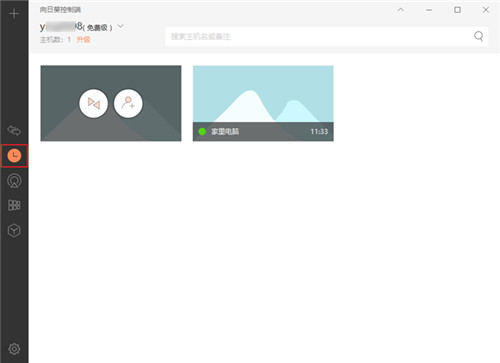Select the orange clock history icon

14,156
